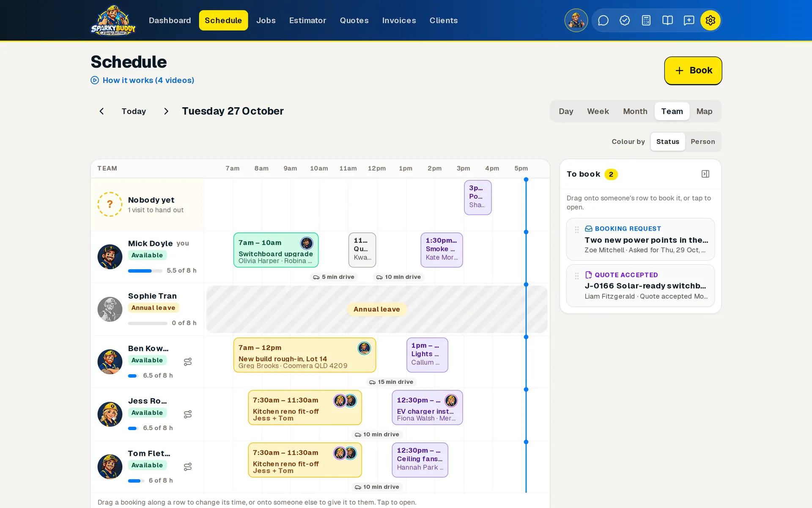Select Team view
The width and height of the screenshot is (812, 508).
click(x=672, y=111)
